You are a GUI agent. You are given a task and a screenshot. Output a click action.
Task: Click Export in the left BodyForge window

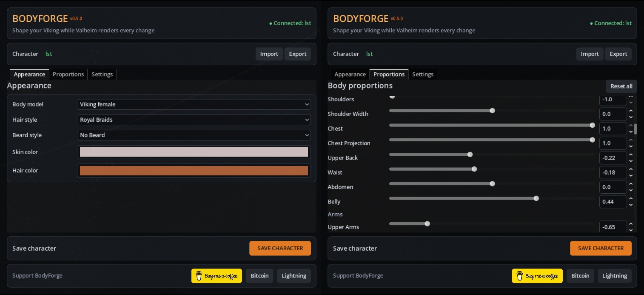(298, 54)
